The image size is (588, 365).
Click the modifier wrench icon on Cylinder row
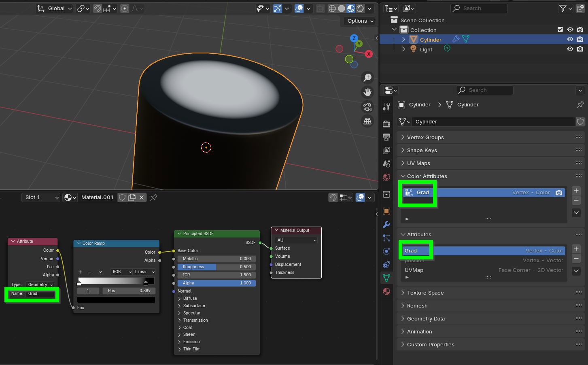[x=456, y=39]
